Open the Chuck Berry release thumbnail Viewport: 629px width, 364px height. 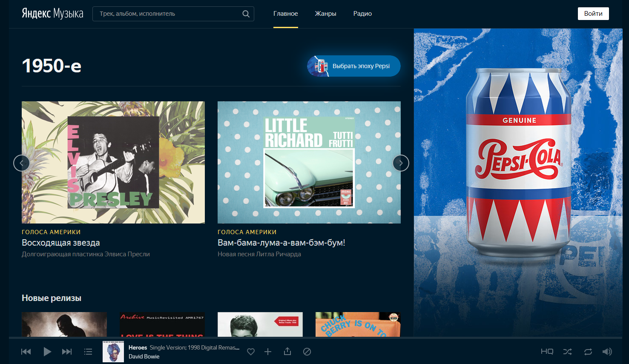tap(358, 324)
